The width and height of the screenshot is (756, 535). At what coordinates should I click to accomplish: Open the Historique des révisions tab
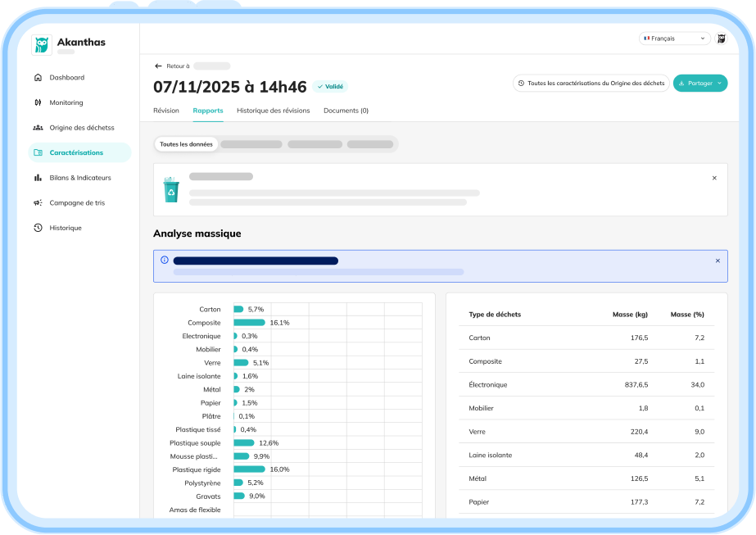(x=274, y=111)
